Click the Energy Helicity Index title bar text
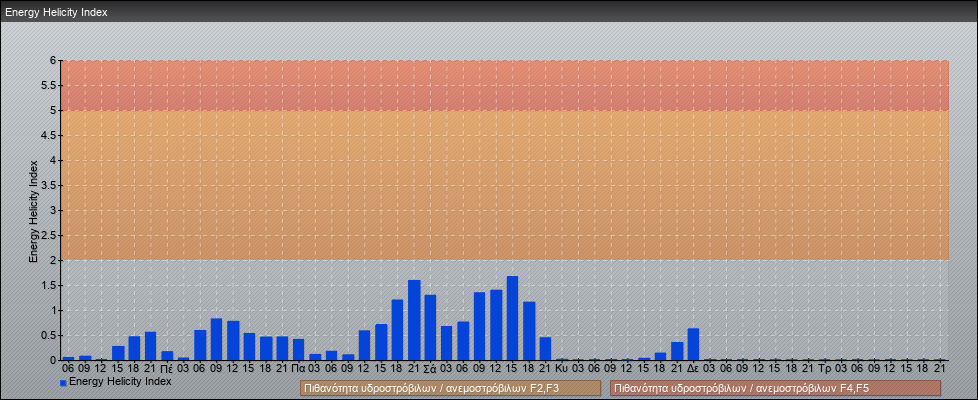This screenshot has height=400, width=978. click(57, 12)
